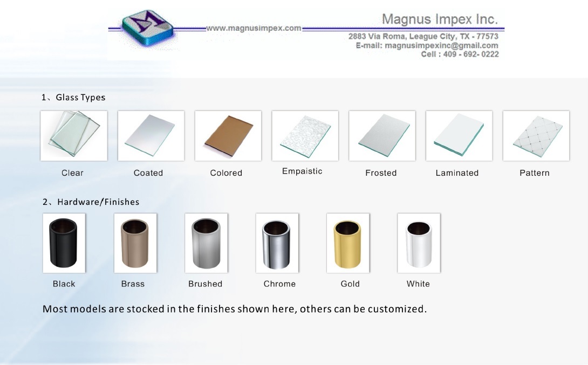This screenshot has width=588, height=365.
Task: Click the magnusimpexinc@gmail.com email line
Action: (427, 45)
